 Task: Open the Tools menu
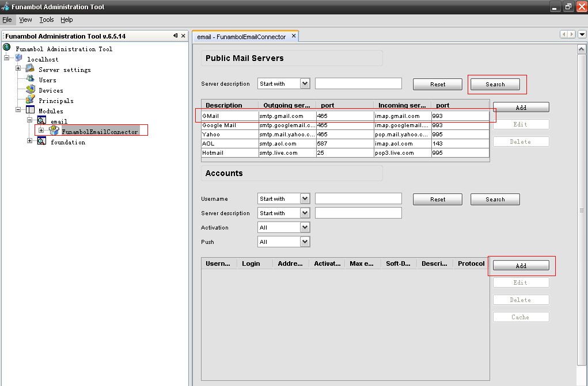pos(47,20)
